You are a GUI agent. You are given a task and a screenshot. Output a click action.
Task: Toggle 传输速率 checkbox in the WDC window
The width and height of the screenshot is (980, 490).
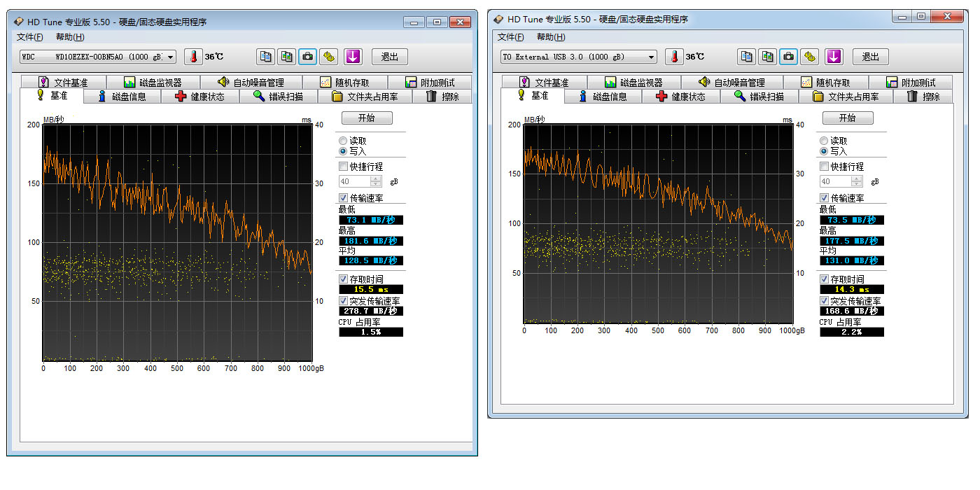pyautogui.click(x=343, y=198)
